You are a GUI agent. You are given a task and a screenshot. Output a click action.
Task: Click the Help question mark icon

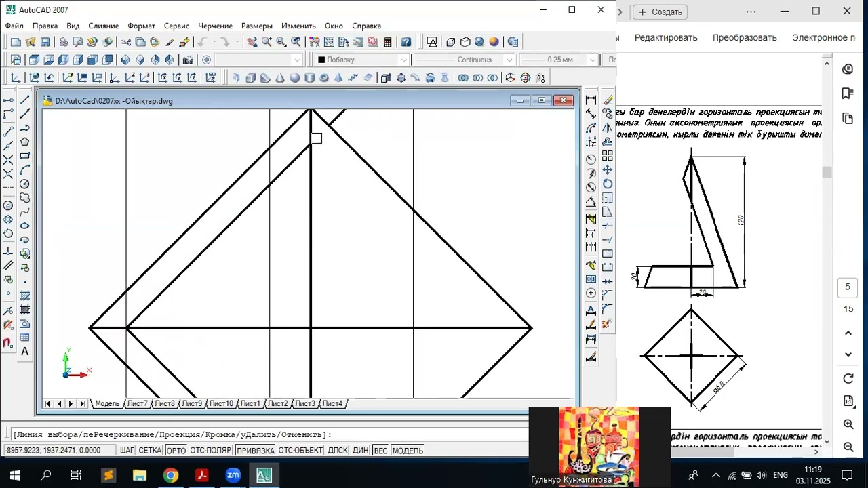[x=406, y=42]
